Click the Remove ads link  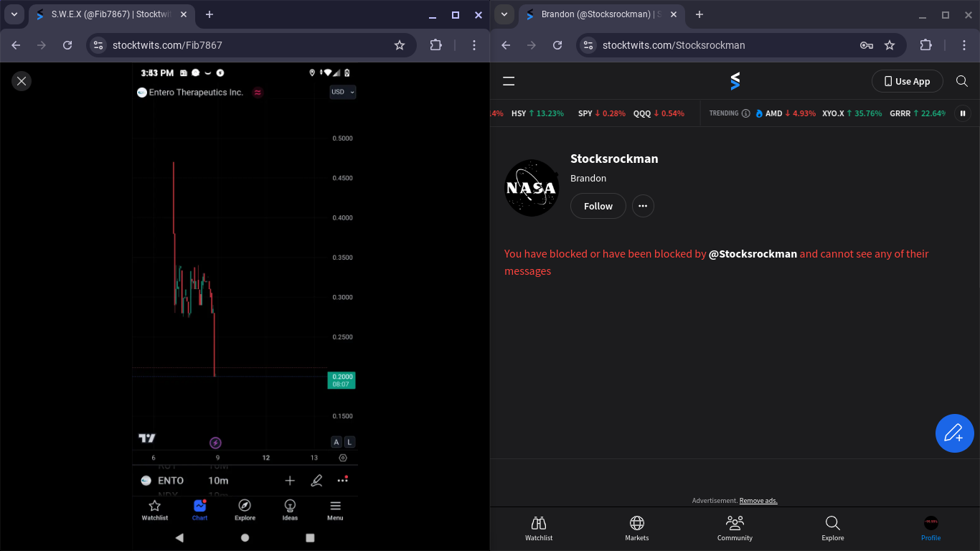tap(758, 501)
